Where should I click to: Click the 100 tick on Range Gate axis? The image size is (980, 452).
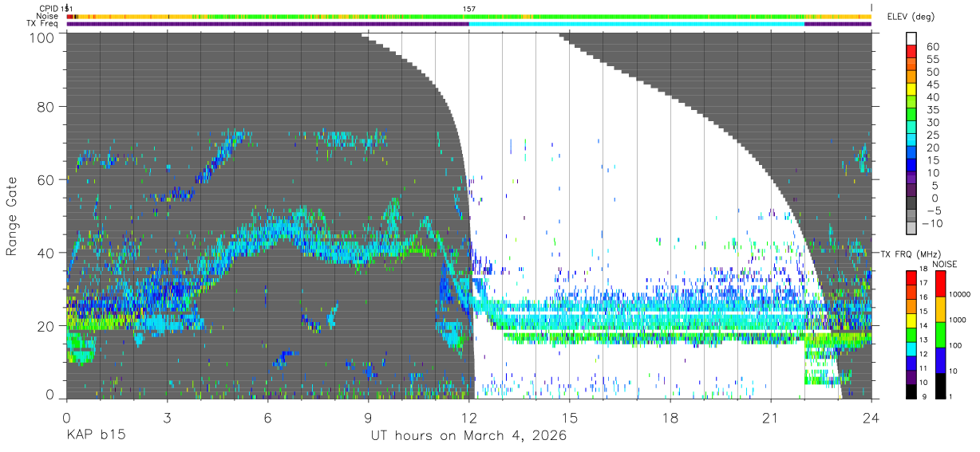[x=42, y=37]
